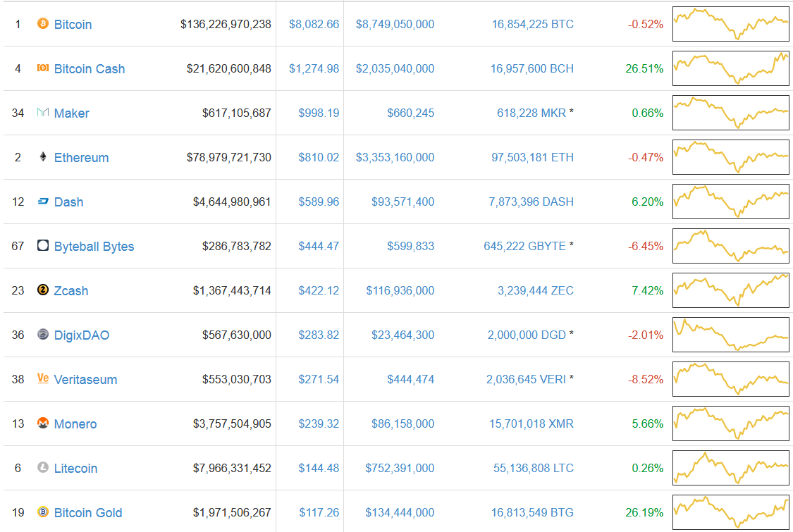Click the Bitcoin Cash logo icon
This screenshot has width=793, height=532.
43,68
